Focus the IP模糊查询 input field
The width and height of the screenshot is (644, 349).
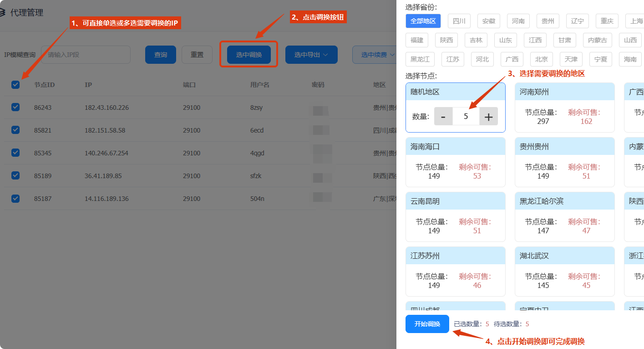[86, 55]
